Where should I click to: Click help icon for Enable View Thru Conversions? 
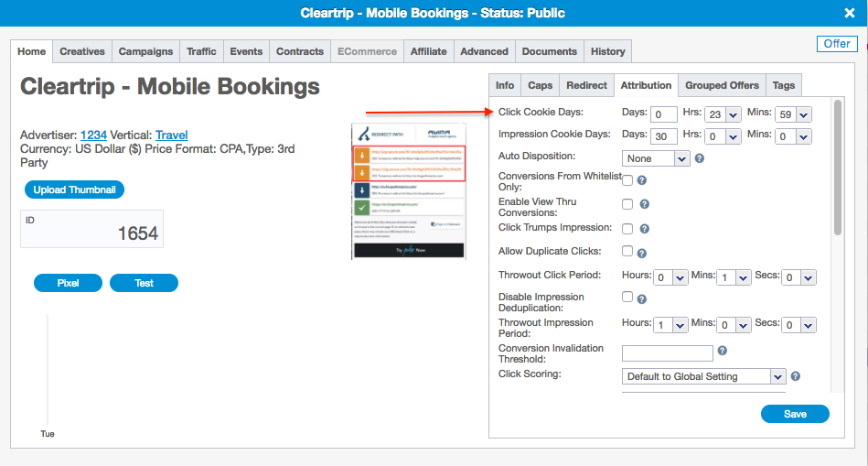click(x=644, y=204)
